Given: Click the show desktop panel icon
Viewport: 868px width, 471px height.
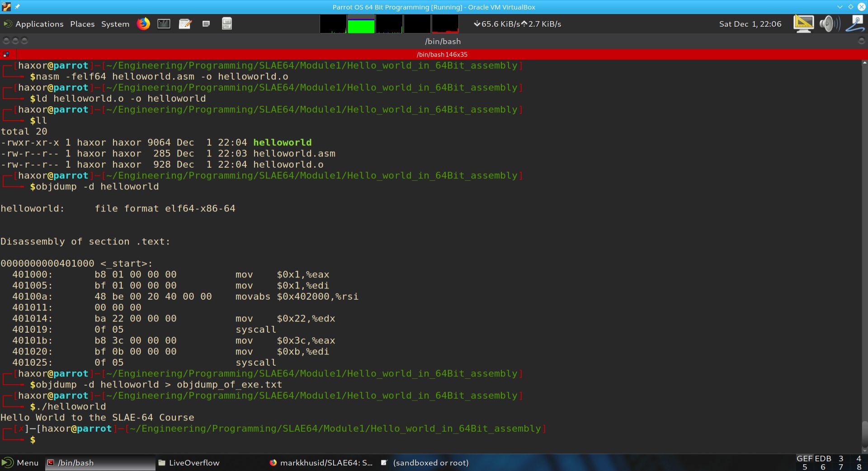Looking at the screenshot, I should [x=206, y=24].
